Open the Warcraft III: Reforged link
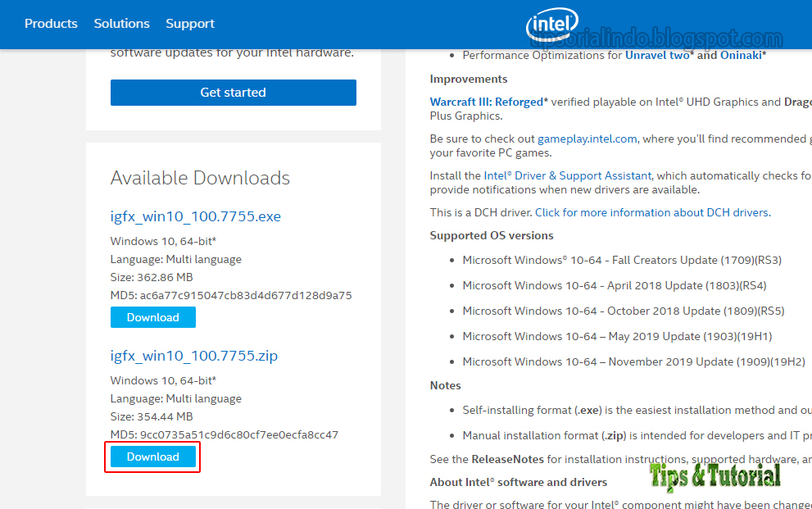The image size is (812, 509). pos(486,102)
